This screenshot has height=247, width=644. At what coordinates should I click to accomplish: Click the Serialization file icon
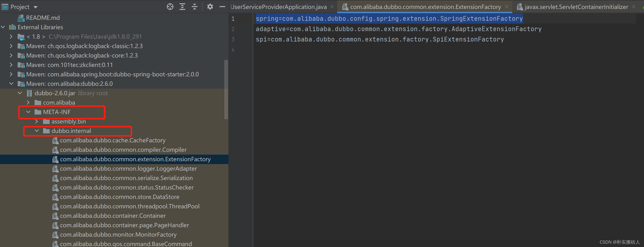click(55, 178)
